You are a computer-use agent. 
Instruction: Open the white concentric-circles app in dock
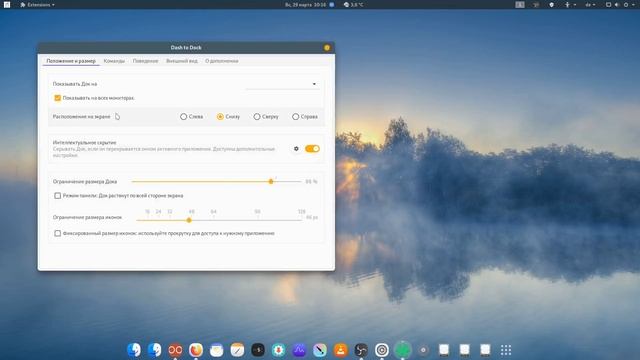[382, 350]
